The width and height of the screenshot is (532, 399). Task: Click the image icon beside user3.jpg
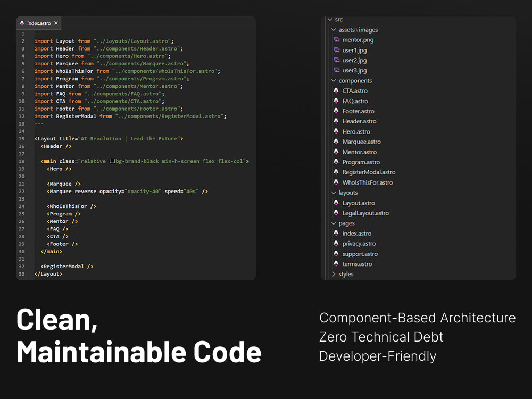point(337,70)
